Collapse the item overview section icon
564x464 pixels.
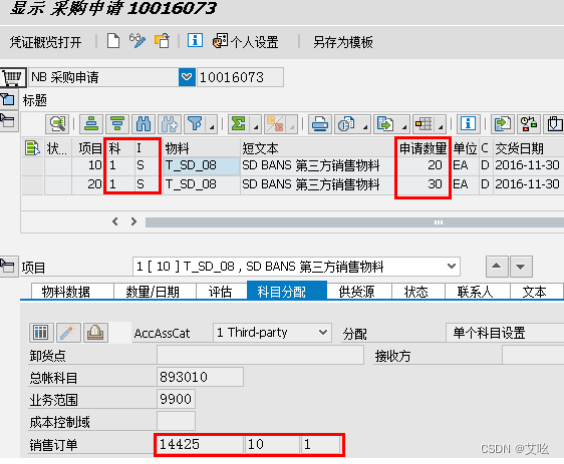pyautogui.click(x=8, y=121)
